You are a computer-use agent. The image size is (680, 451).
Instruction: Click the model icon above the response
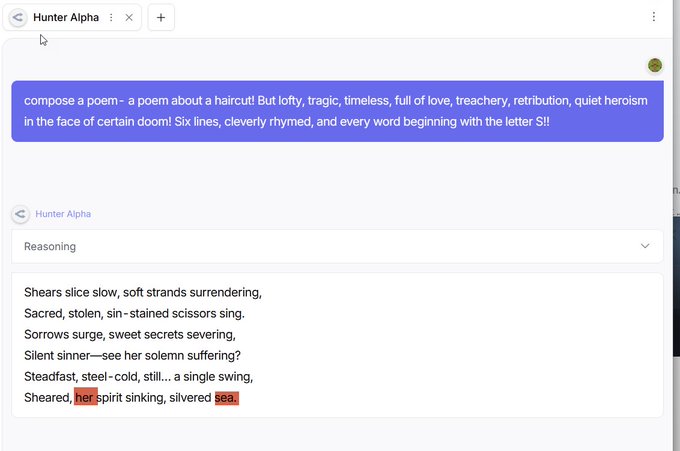(x=20, y=214)
